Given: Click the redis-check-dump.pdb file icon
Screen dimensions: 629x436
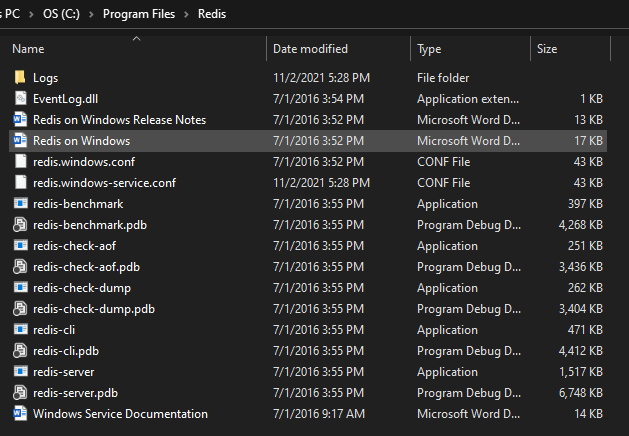Looking at the screenshot, I should [20, 309].
